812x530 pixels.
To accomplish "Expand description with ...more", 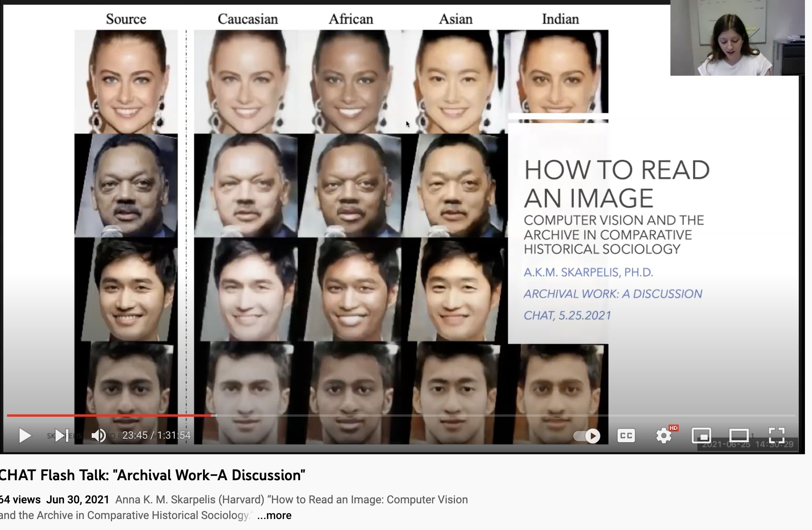I will click(x=274, y=515).
